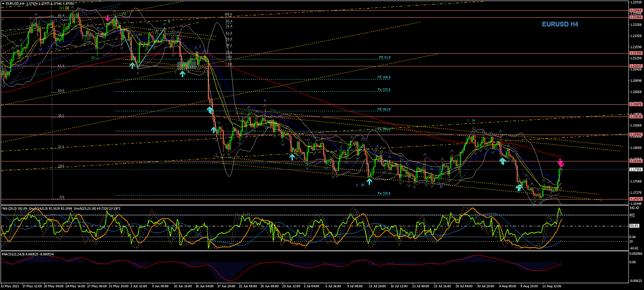Select the 1.19510 price level tag
Screen dimensions: 644x290
[636, 117]
